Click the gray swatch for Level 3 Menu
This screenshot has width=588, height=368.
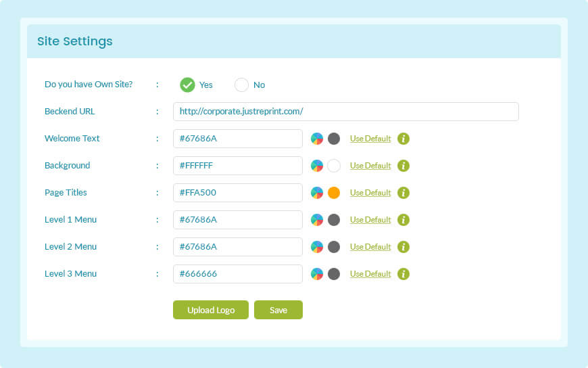coord(334,274)
